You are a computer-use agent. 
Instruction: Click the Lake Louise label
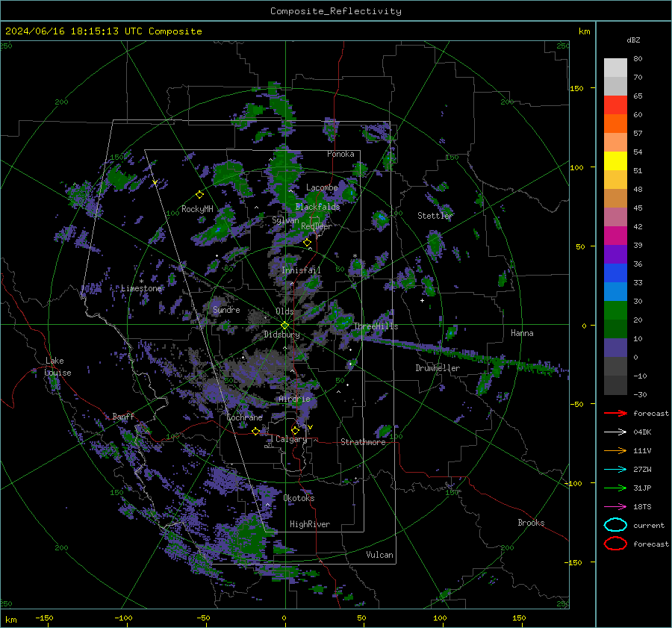[x=57, y=367]
